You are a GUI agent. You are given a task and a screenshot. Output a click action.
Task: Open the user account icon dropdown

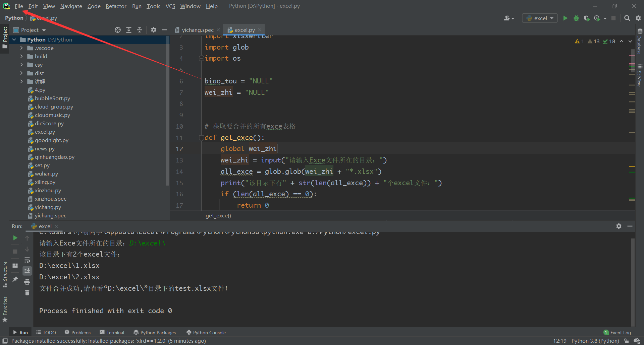pos(509,18)
